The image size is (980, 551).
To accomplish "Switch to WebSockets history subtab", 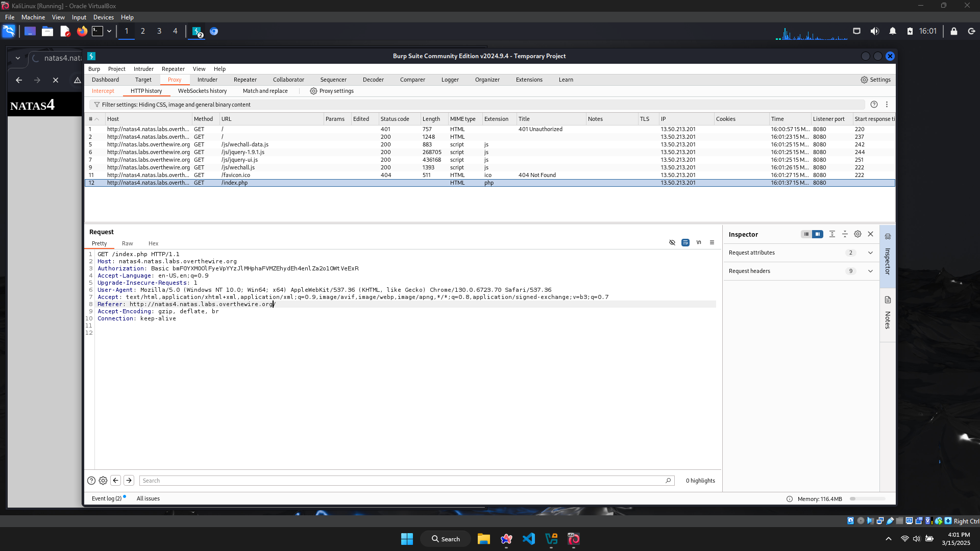I will point(202,91).
